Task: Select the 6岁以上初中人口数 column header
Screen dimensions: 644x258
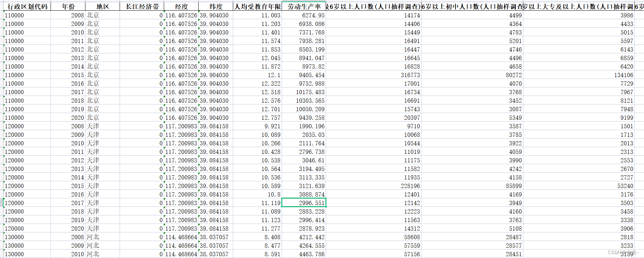Action: click(472, 6)
